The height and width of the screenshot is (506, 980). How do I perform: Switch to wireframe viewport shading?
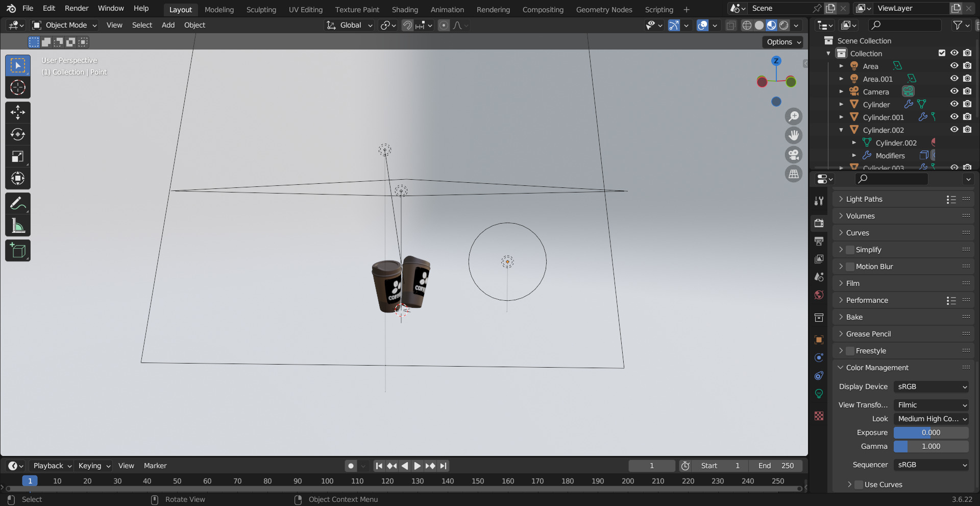pyautogui.click(x=747, y=26)
